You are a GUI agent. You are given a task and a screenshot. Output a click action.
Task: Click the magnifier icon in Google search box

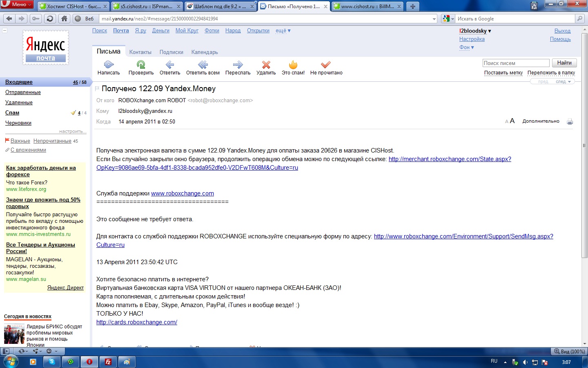[580, 18]
